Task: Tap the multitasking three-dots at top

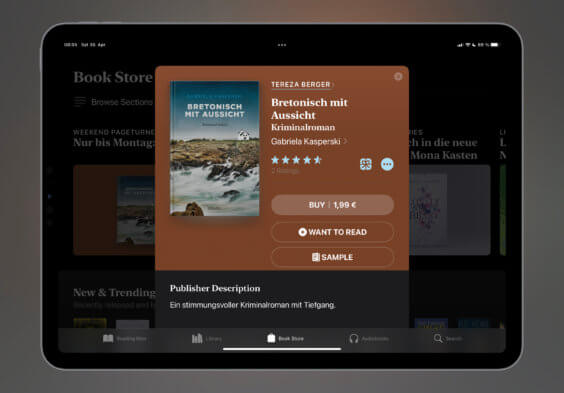Action: pyautogui.click(x=282, y=45)
